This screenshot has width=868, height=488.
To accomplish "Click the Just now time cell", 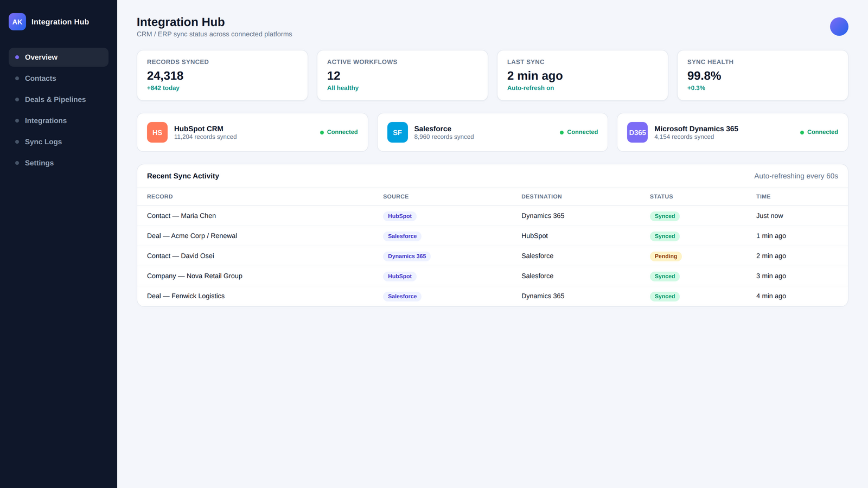I will click(769, 216).
